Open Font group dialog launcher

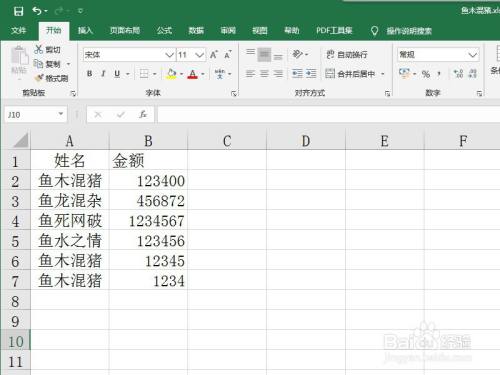[x=234, y=94]
